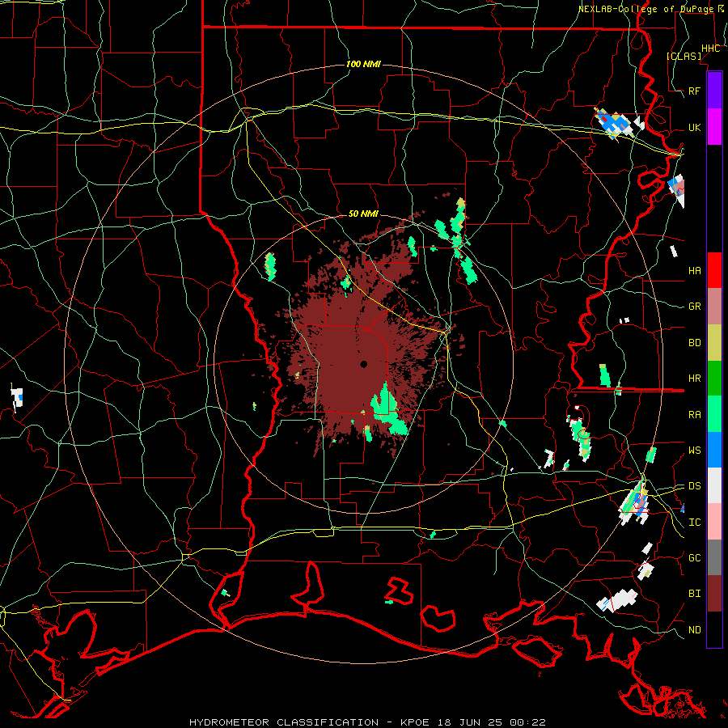
Task: Click the light pink IC legend swatch
Action: click(x=714, y=522)
